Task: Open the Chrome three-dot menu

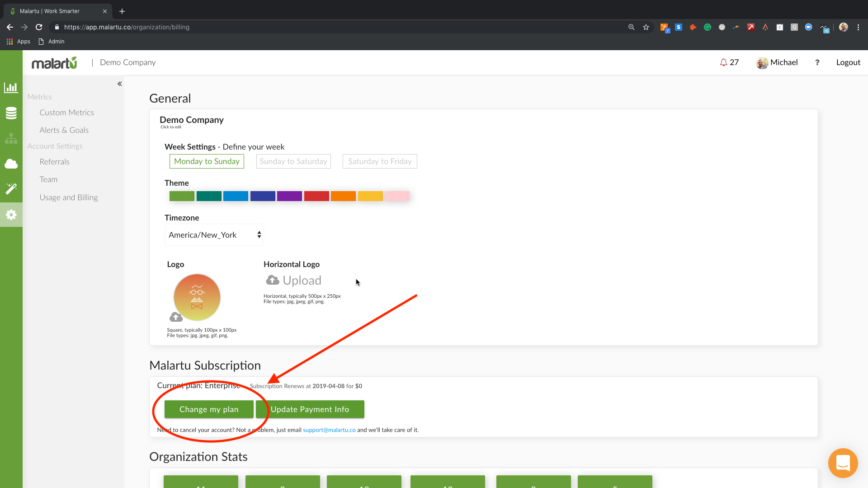Action: point(858,27)
